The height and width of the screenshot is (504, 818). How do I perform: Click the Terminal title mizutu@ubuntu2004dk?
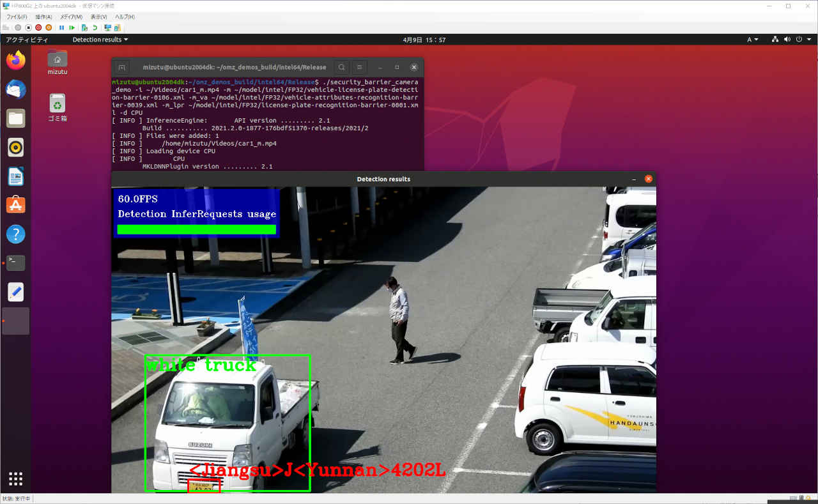(x=235, y=67)
